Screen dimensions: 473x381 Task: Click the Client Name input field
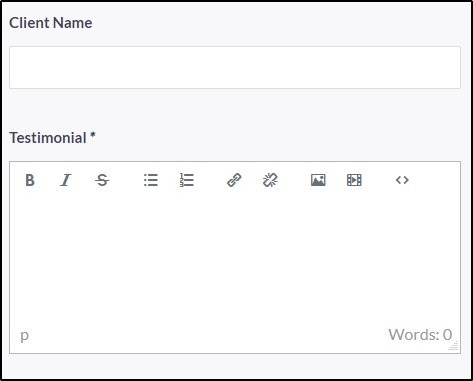[235, 68]
